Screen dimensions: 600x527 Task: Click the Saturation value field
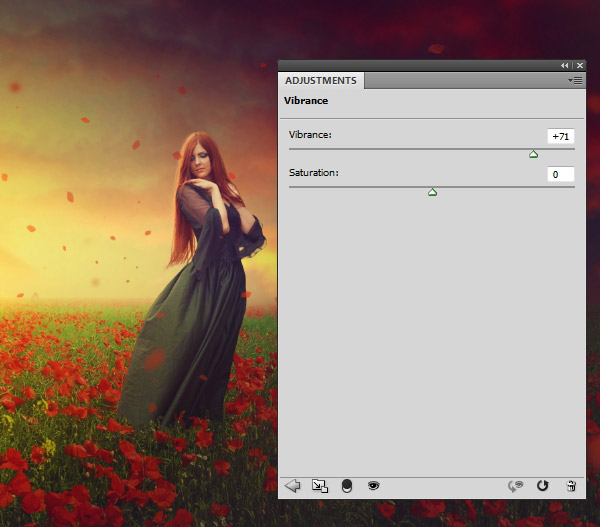coord(560,174)
